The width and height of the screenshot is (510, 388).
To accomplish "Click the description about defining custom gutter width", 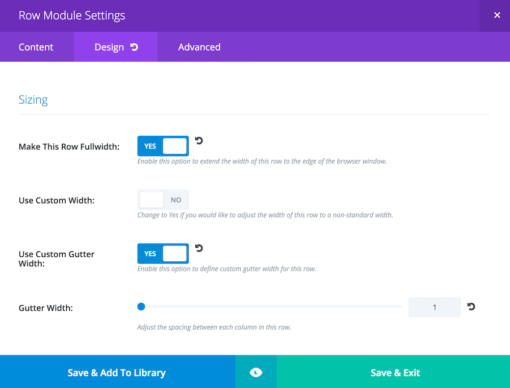I will [227, 269].
